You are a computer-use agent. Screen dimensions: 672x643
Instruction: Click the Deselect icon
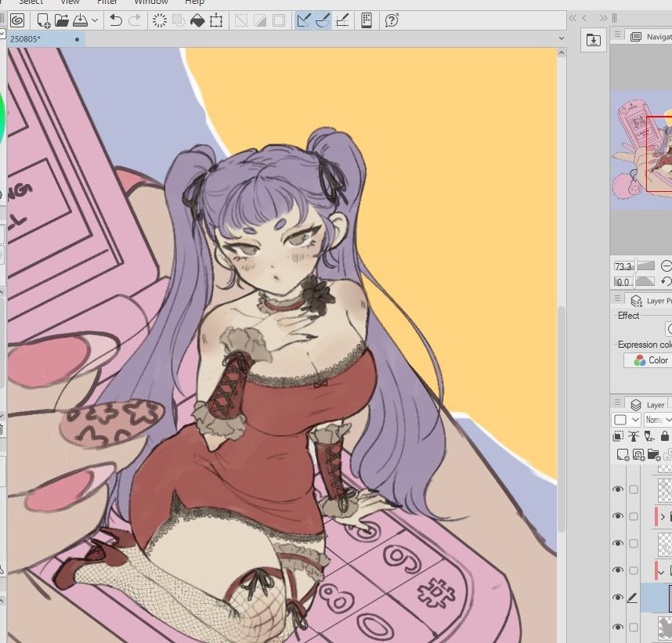tap(241, 20)
